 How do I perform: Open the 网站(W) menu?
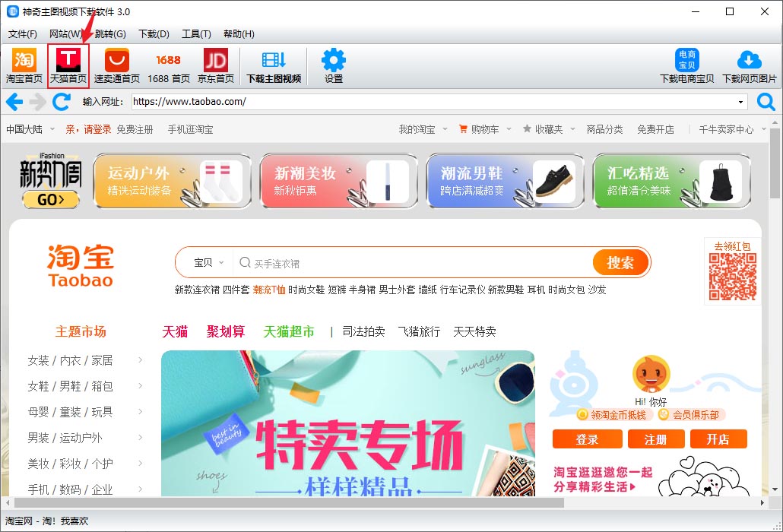point(65,34)
